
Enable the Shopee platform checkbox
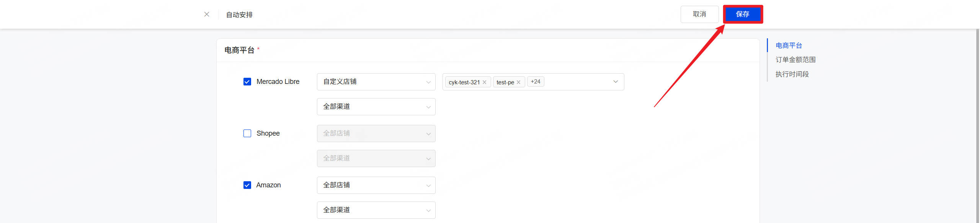point(247,133)
